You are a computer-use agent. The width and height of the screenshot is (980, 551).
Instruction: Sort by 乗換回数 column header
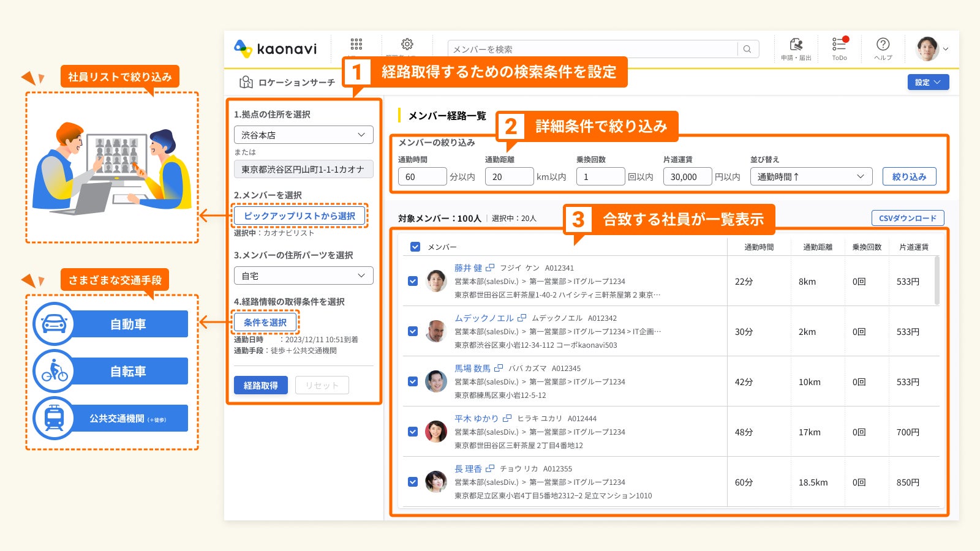(x=867, y=247)
